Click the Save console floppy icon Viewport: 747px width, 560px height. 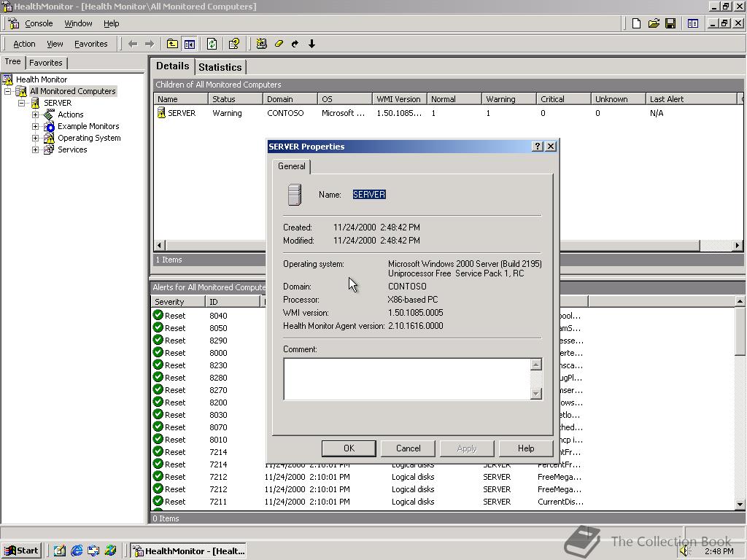(x=670, y=23)
